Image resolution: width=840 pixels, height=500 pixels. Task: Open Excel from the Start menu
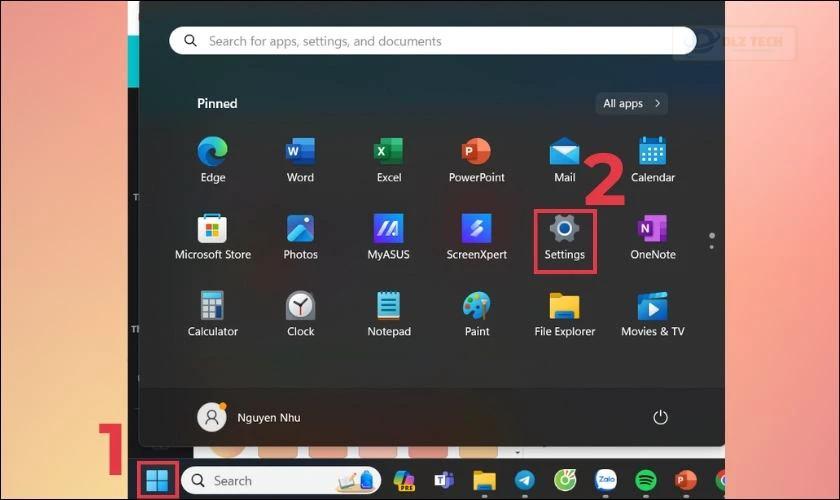click(388, 160)
